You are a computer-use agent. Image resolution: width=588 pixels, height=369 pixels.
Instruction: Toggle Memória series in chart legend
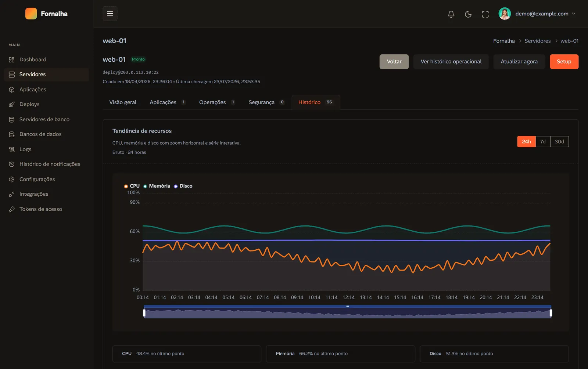click(157, 186)
